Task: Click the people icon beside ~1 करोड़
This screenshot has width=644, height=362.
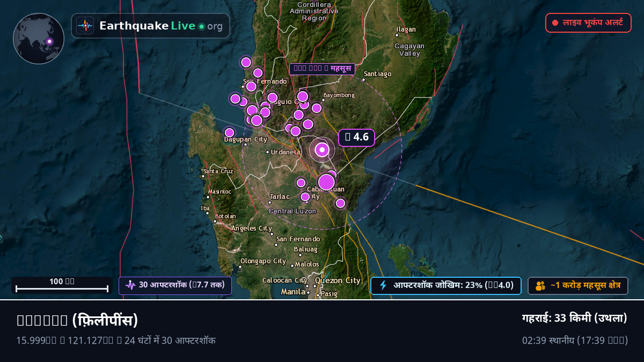Action: (x=540, y=286)
